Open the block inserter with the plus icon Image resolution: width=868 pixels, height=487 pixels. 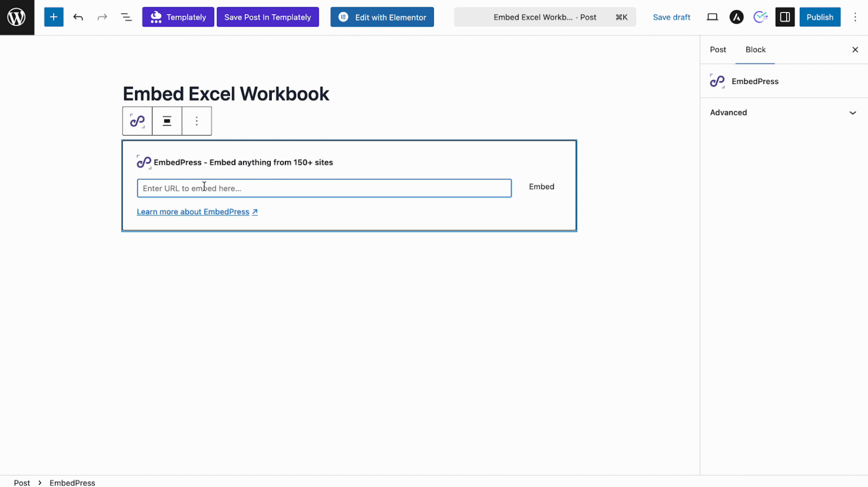click(54, 17)
